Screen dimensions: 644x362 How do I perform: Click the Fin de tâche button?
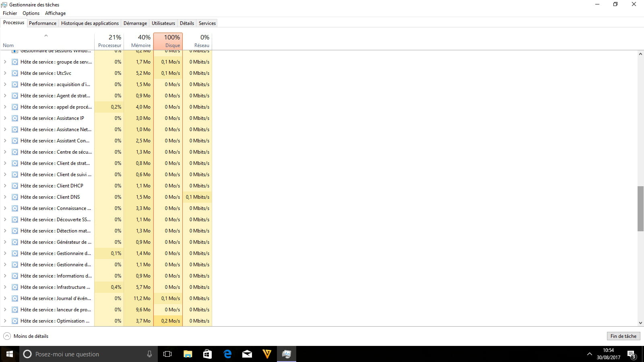point(623,336)
